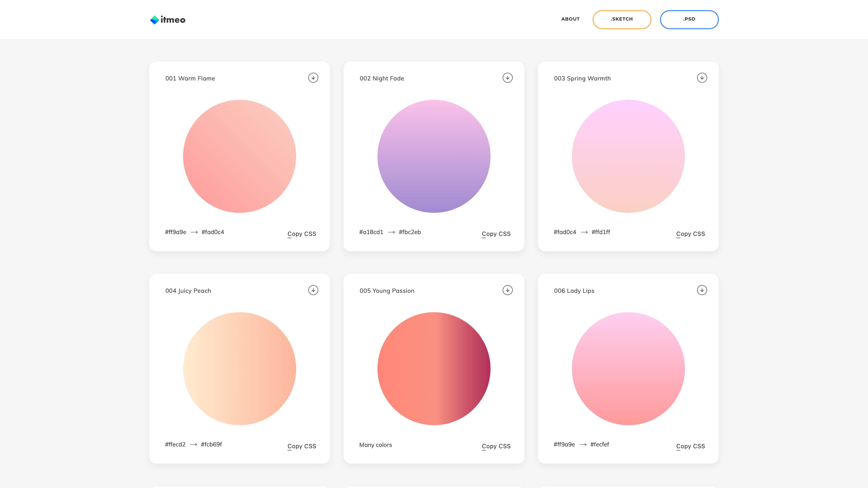The height and width of the screenshot is (488, 868).
Task: Select the Warm Flame gradient circle
Action: pyautogui.click(x=240, y=156)
